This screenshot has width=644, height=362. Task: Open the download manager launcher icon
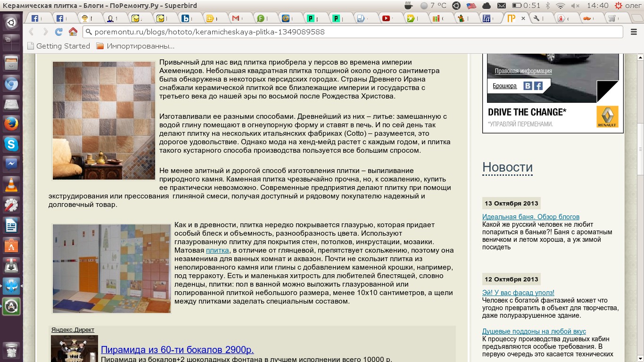coord(11,266)
